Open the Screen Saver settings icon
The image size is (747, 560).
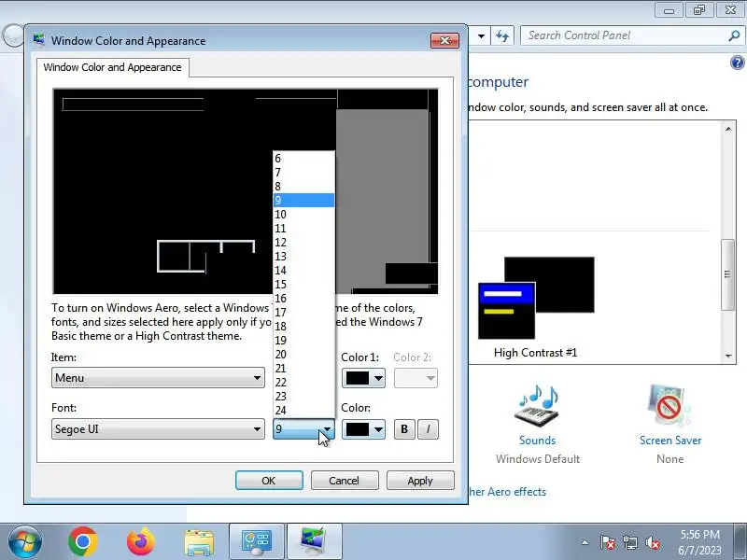(x=669, y=406)
